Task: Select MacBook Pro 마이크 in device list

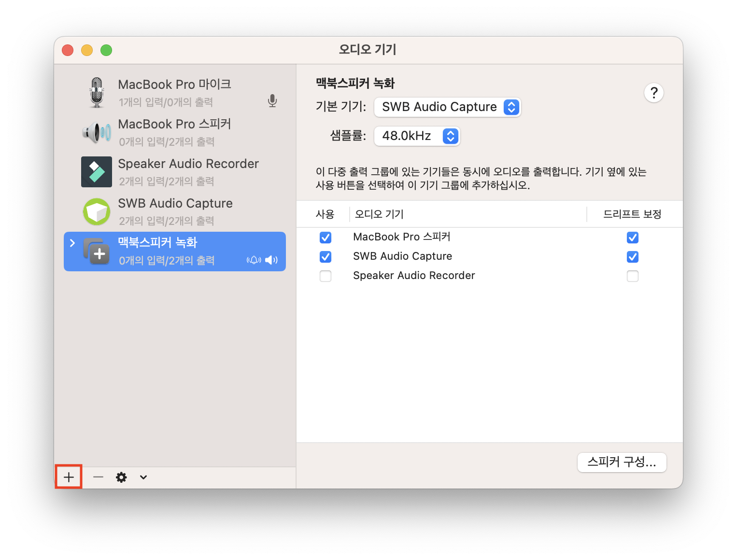Action: pyautogui.click(x=175, y=93)
